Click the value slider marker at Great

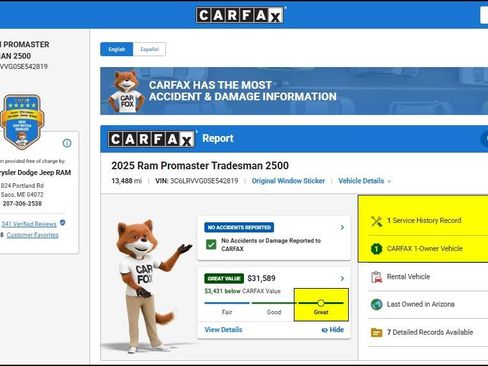[x=321, y=303]
